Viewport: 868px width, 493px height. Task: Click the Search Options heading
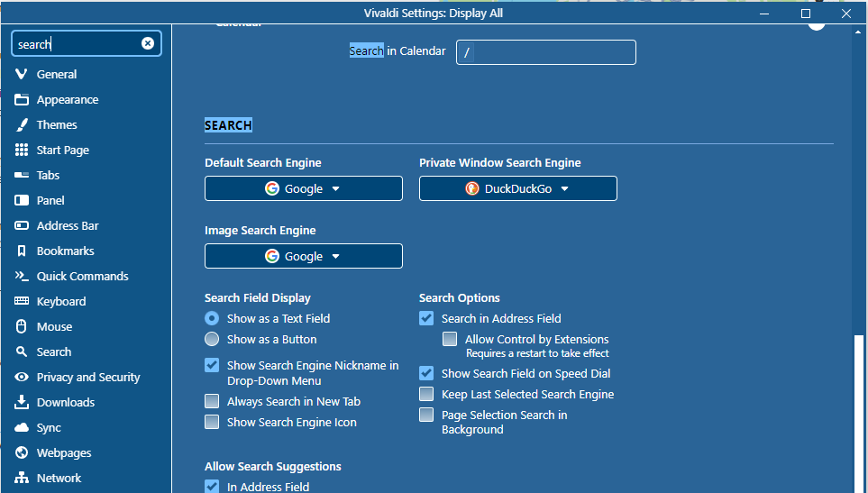tap(460, 297)
